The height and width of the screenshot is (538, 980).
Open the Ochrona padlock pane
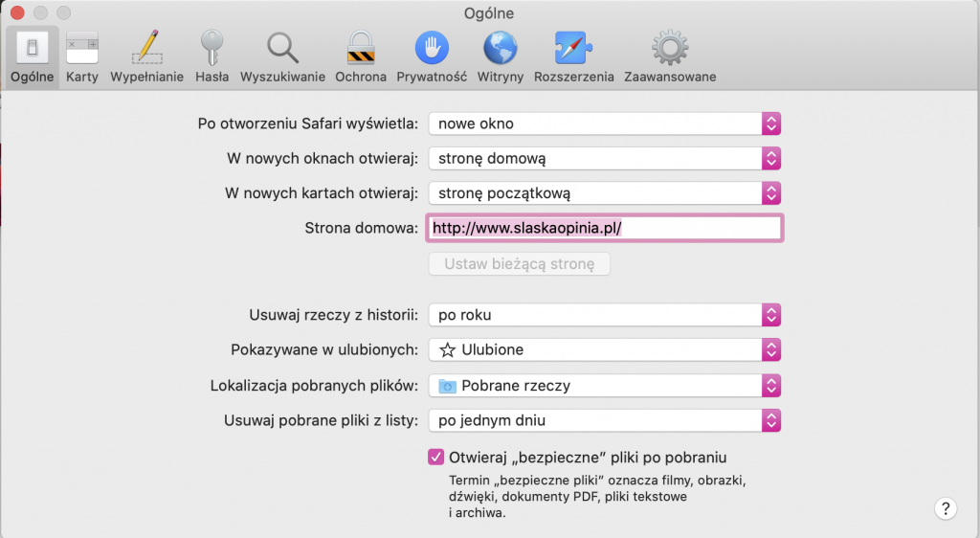361,57
